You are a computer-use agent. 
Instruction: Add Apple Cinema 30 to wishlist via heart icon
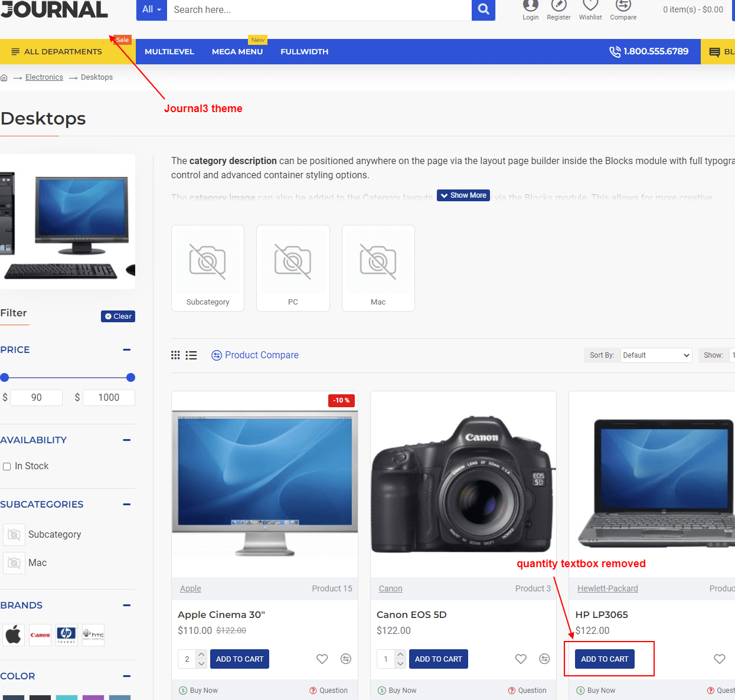[x=322, y=659]
